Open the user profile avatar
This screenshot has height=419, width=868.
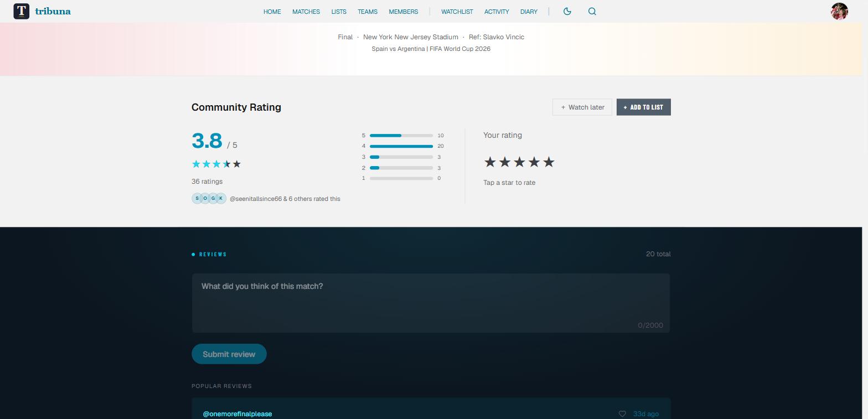pos(839,11)
